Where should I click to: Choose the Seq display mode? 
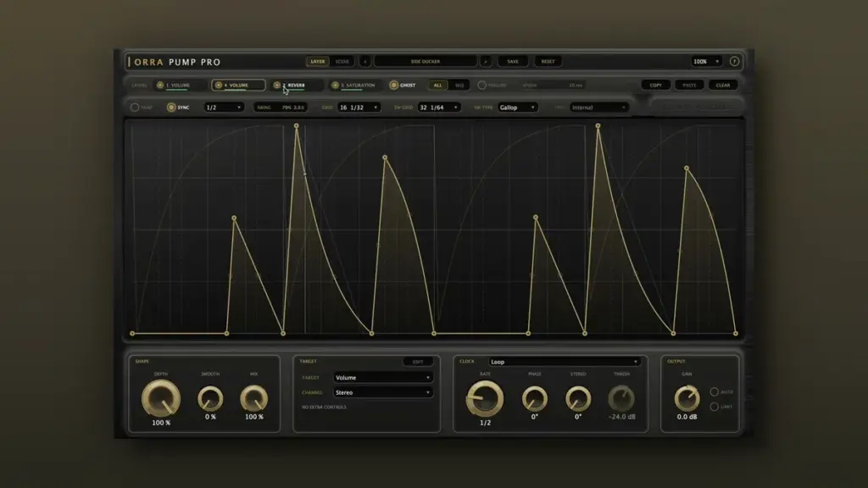[x=459, y=86]
